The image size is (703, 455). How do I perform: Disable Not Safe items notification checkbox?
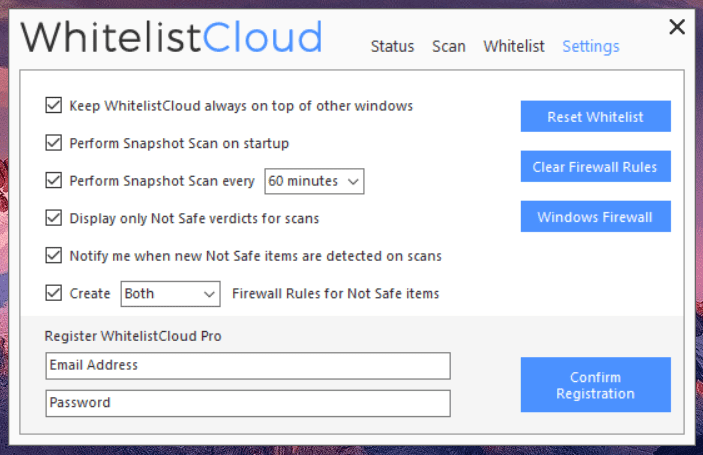pos(54,255)
